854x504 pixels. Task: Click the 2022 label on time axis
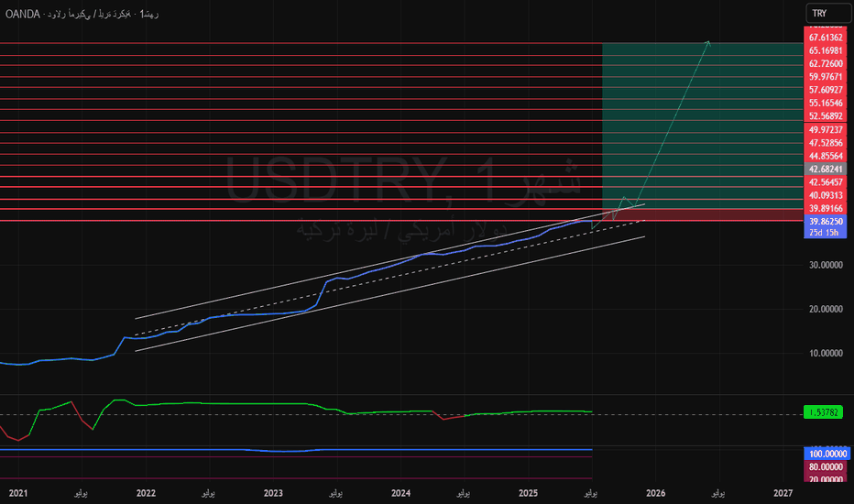[146, 493]
